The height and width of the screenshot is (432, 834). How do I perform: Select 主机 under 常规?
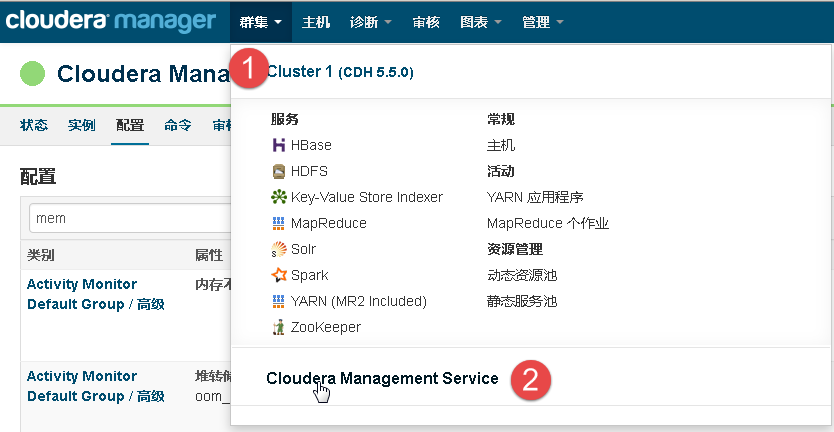point(501,145)
